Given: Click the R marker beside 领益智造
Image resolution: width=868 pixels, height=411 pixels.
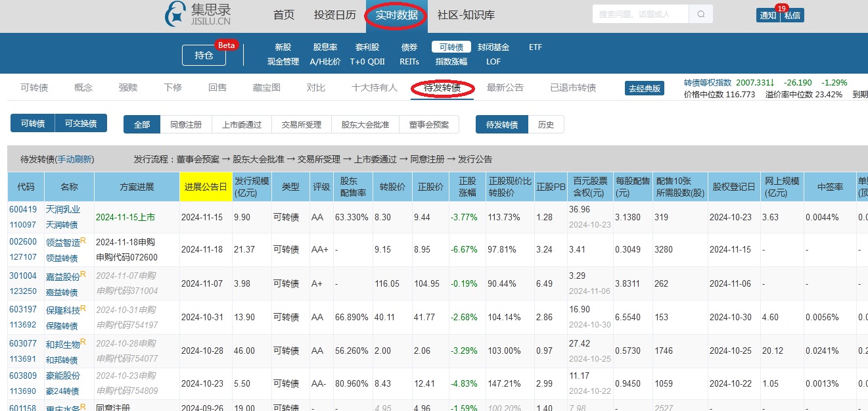Looking at the screenshot, I should click(83, 241).
